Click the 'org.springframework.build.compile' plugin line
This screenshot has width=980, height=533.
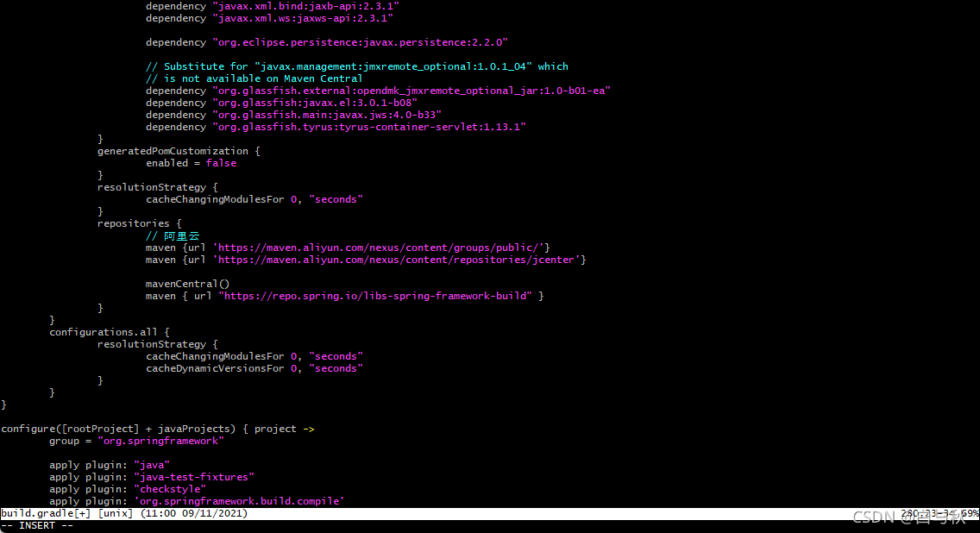(197, 501)
